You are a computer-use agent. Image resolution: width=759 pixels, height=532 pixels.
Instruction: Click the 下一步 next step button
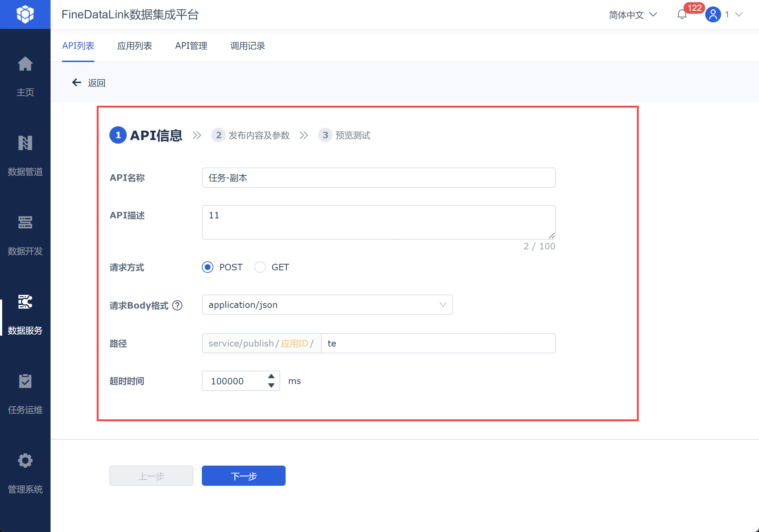point(243,476)
